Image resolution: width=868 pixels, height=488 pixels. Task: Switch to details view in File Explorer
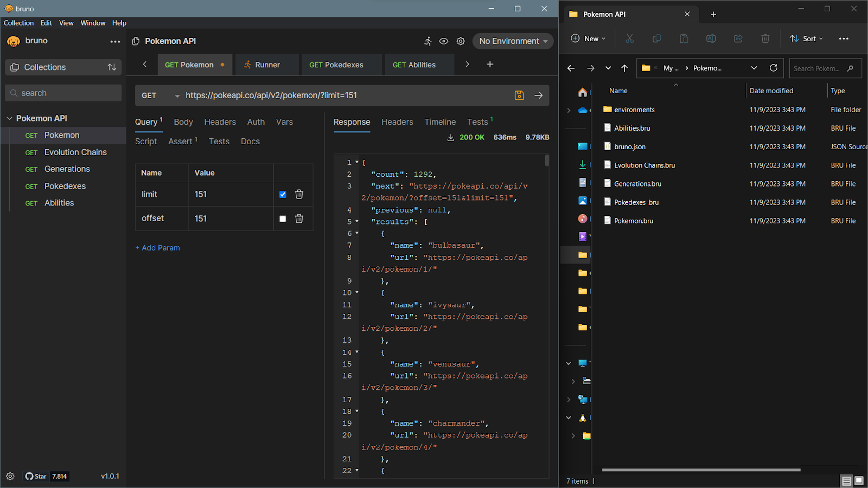click(x=846, y=481)
